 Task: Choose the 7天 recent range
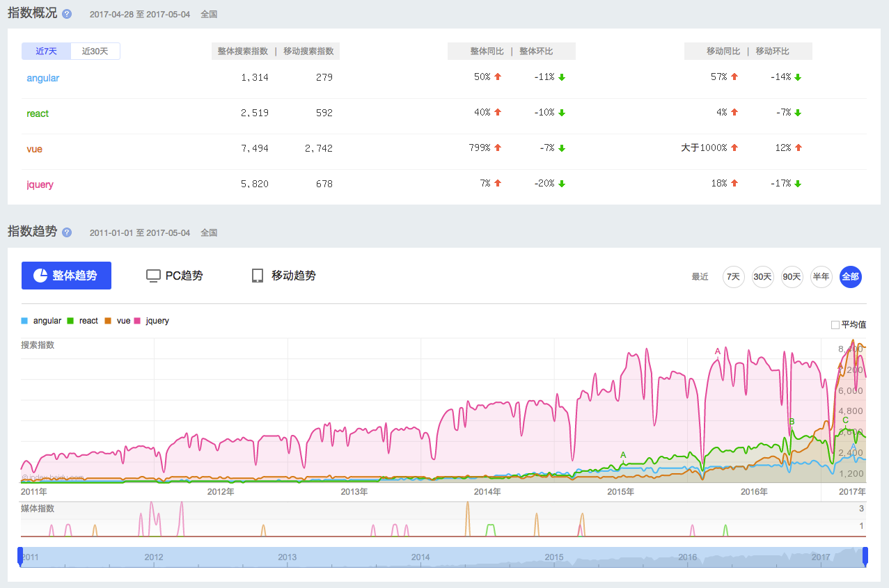[734, 276]
